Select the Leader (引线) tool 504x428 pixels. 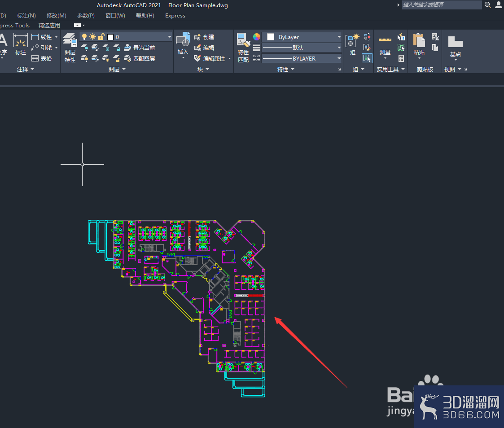pos(42,48)
